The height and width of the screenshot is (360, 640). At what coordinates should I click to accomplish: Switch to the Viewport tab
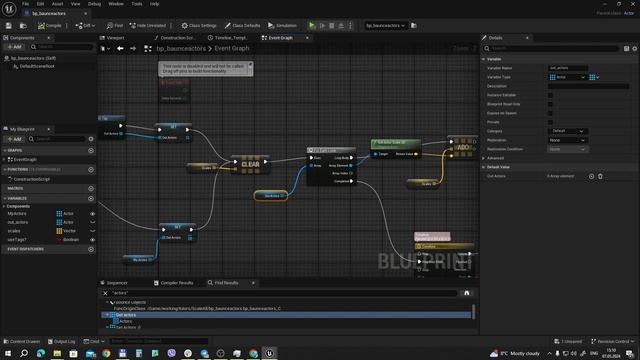(112, 38)
